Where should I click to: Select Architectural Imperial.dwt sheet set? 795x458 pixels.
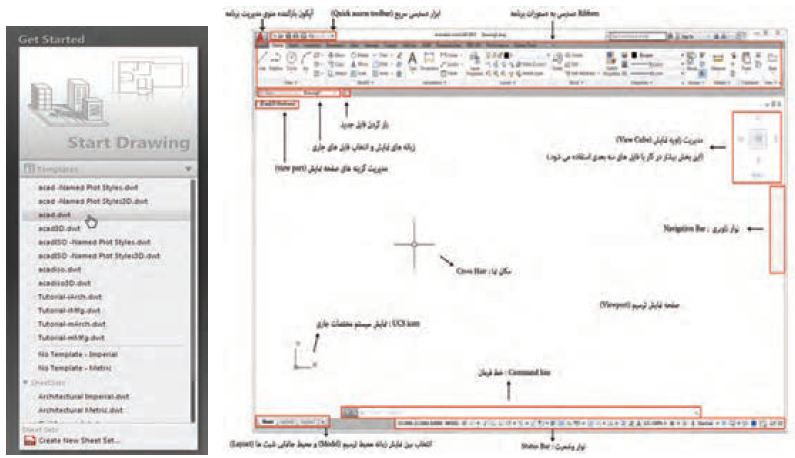[84, 396]
